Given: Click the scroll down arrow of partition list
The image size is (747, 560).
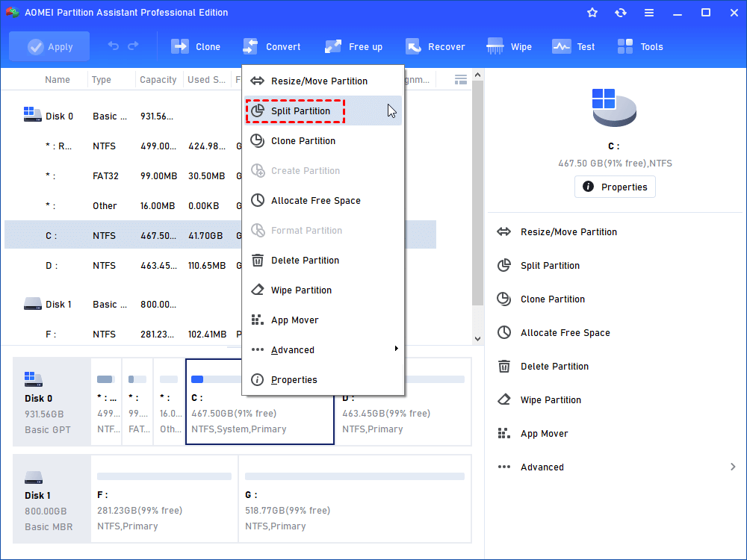Looking at the screenshot, I should 478,339.
